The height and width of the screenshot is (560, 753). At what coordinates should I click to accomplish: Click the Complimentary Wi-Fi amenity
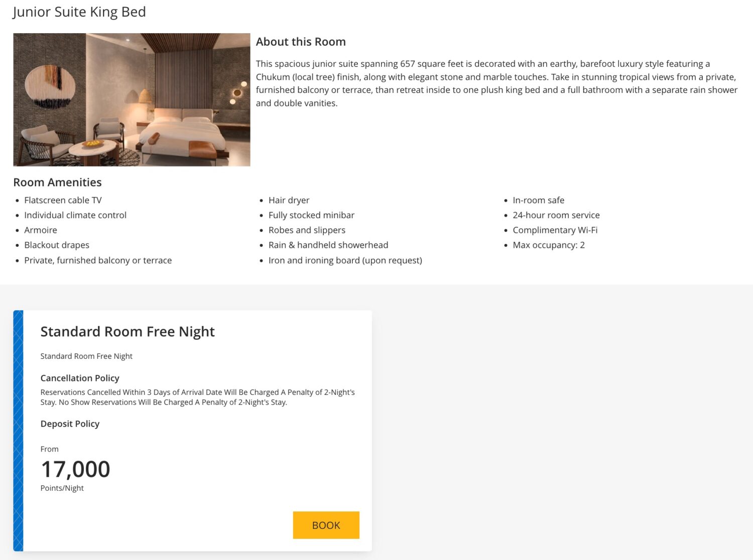pos(555,230)
